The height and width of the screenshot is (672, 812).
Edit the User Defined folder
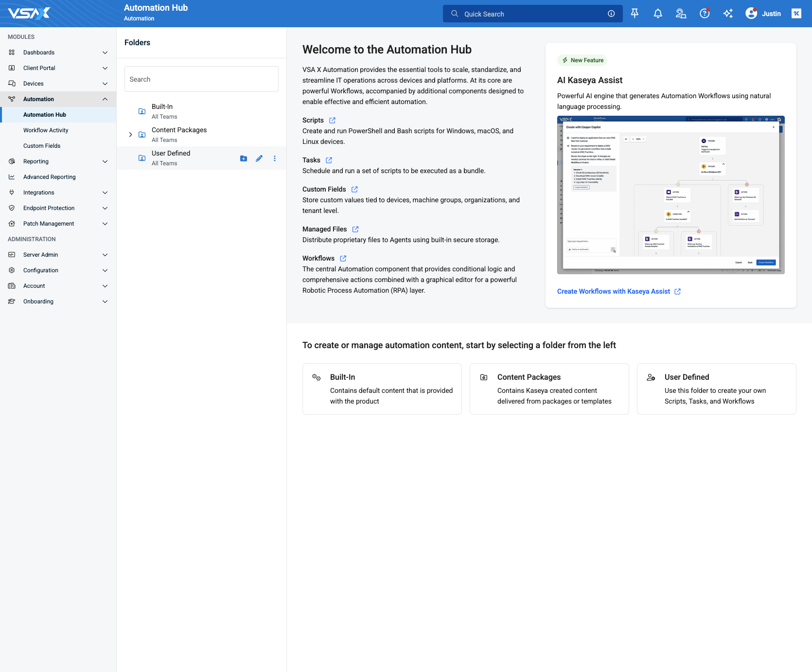pyautogui.click(x=259, y=159)
